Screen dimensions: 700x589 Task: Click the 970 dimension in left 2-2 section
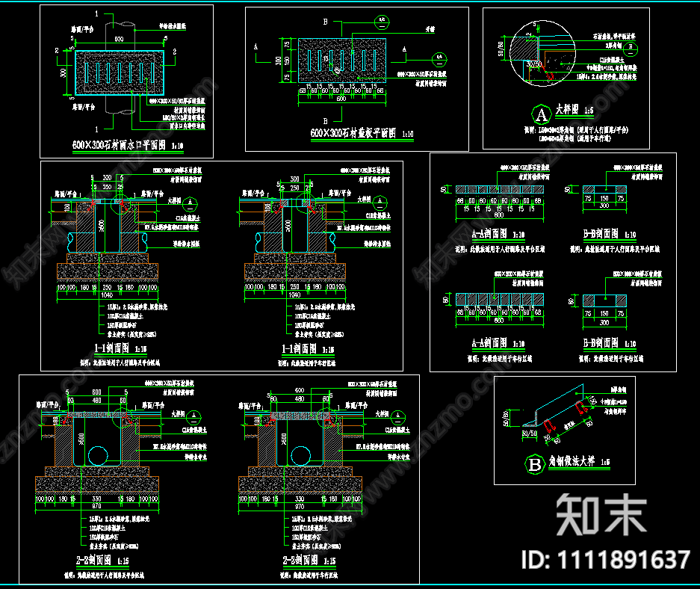[x=97, y=505]
